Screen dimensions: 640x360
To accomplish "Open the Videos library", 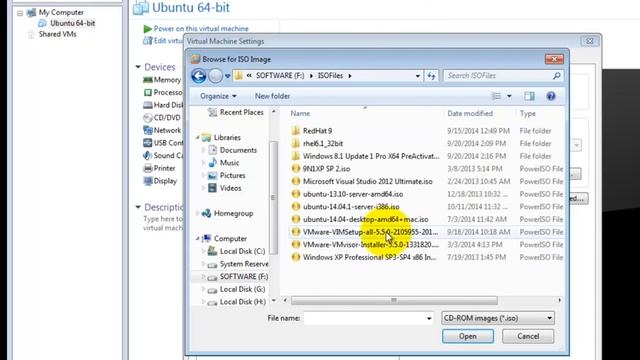I will (225, 188).
